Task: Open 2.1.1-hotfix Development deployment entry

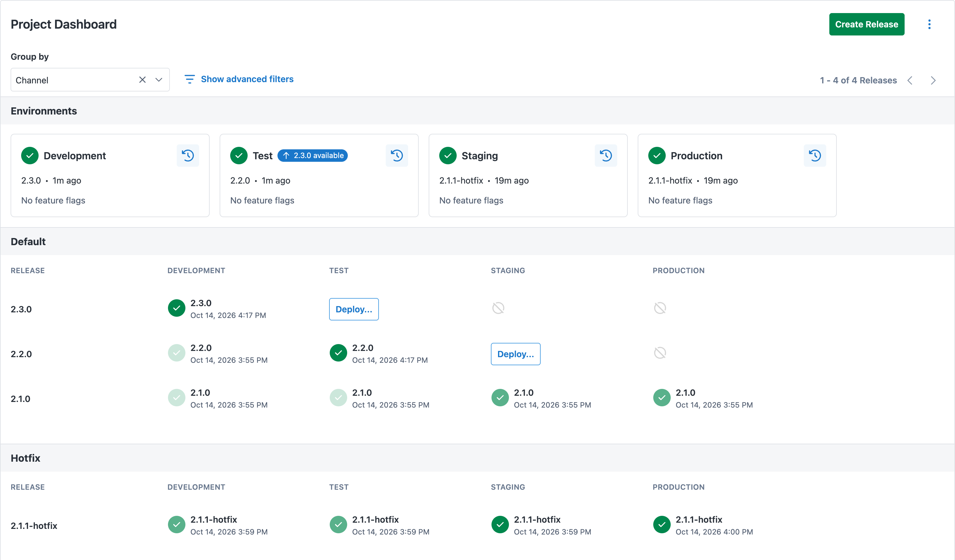Action: click(217, 525)
